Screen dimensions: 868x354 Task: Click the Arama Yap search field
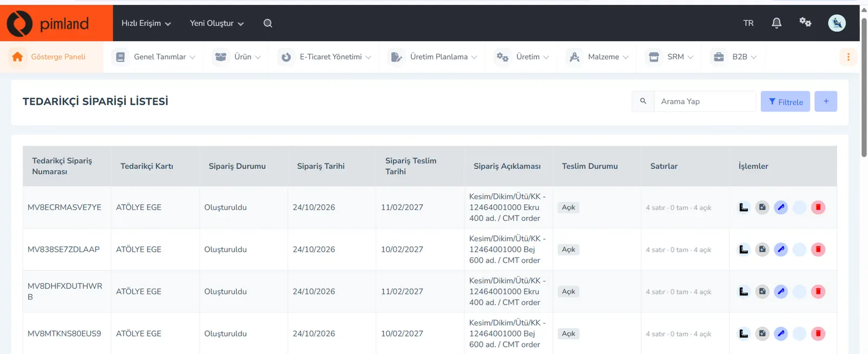(705, 102)
